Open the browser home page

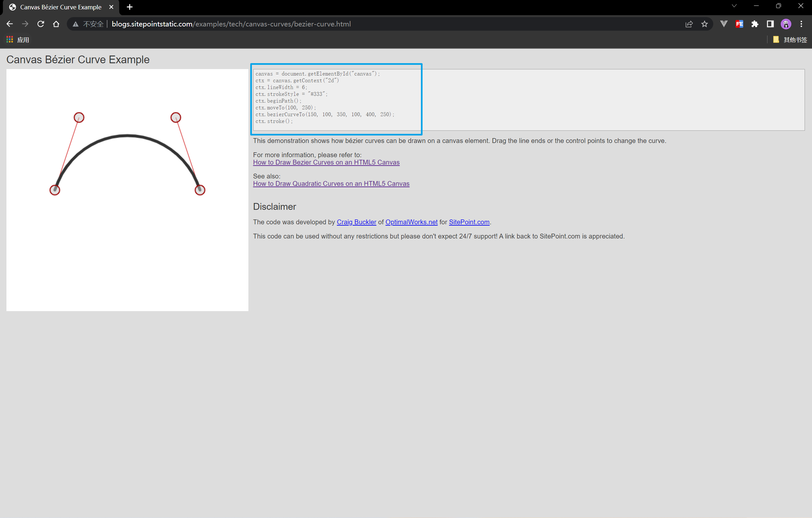56,24
